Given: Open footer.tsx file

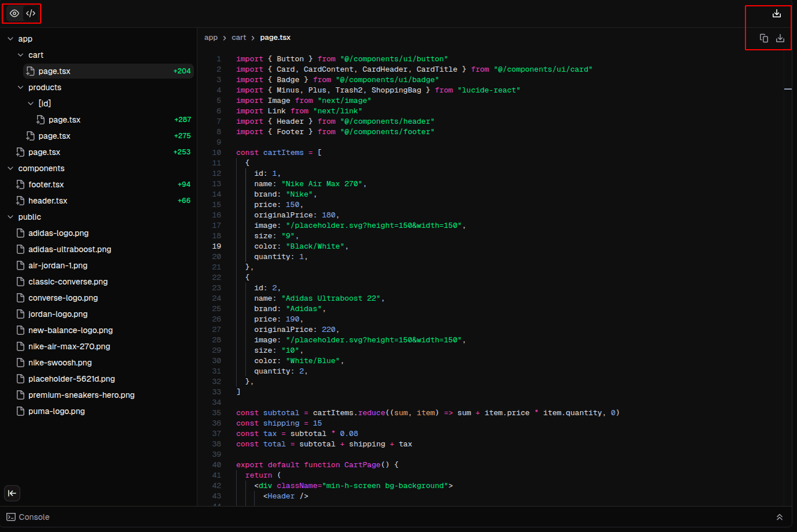Looking at the screenshot, I should [x=46, y=184].
